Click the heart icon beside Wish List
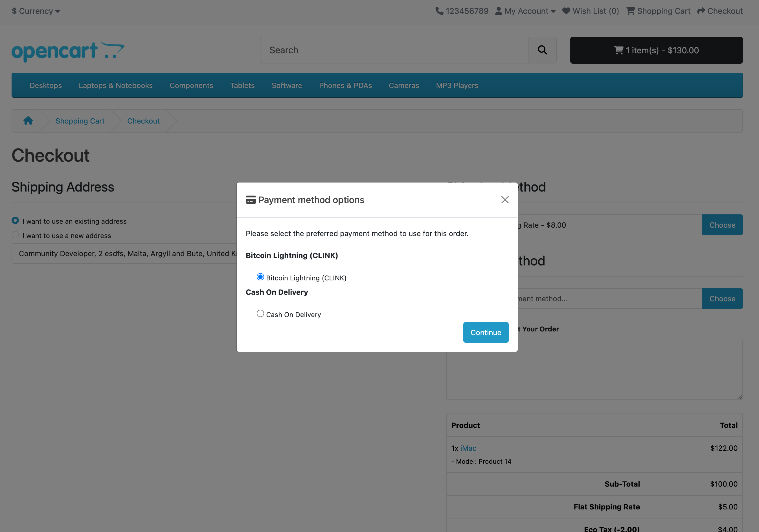 [x=566, y=11]
